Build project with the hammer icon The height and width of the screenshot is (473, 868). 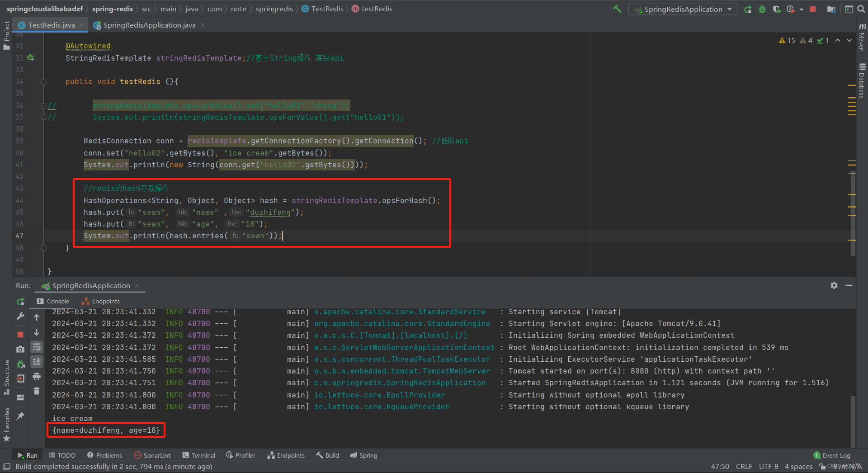click(617, 9)
